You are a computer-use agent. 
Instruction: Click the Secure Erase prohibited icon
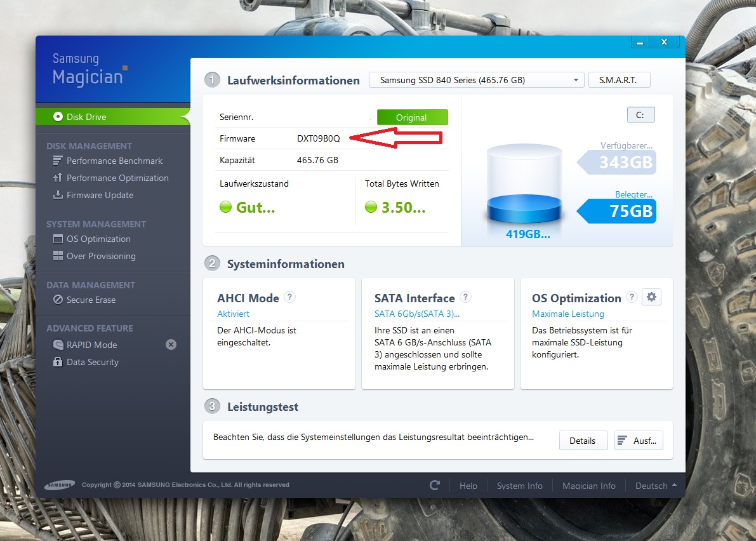[58, 300]
